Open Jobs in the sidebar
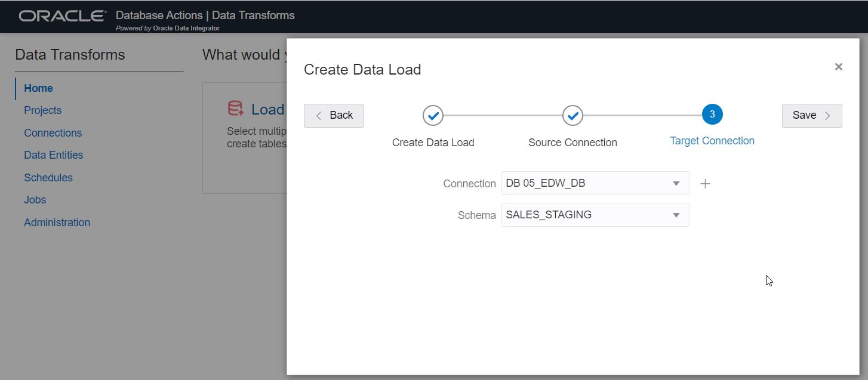 (x=35, y=200)
